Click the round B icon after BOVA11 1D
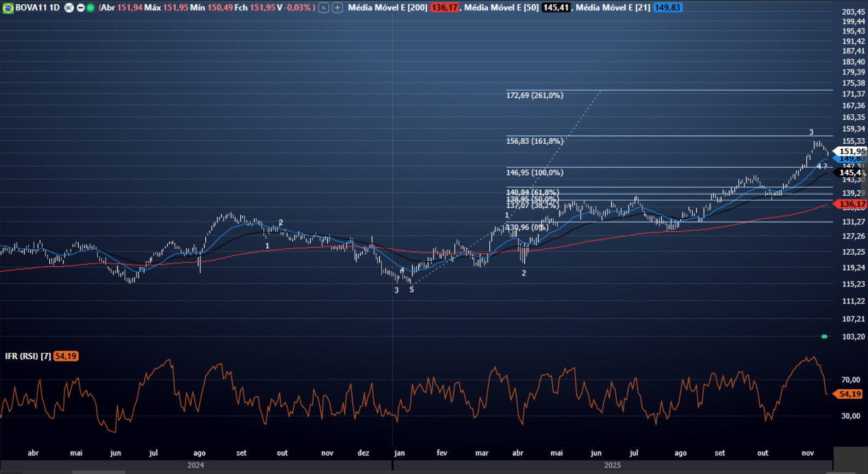The height and width of the screenshot is (474, 868). (69, 8)
